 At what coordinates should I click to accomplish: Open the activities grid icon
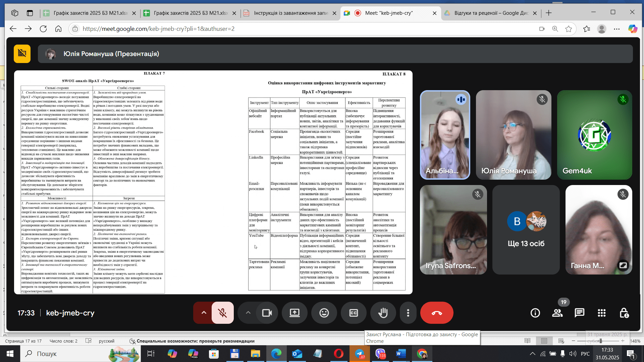602,313
